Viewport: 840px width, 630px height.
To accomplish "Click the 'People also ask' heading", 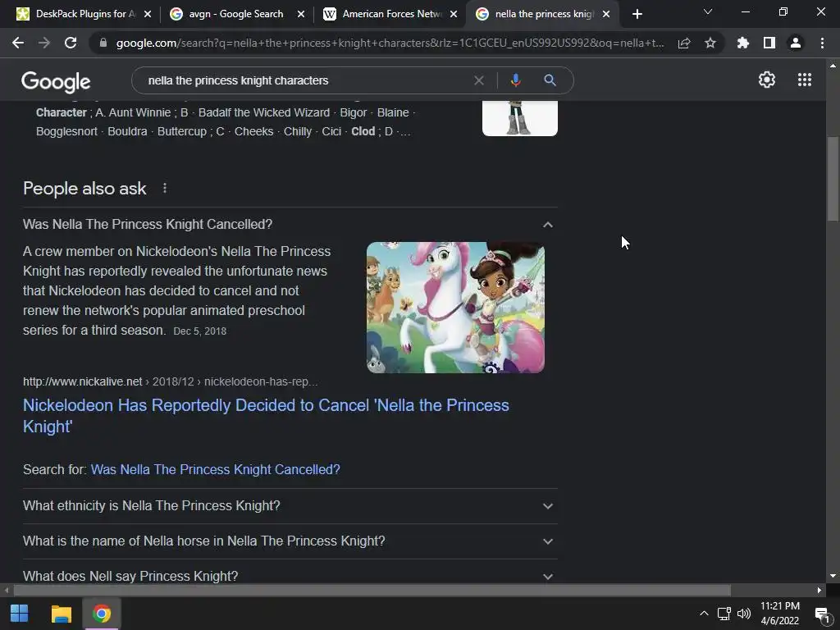I will pos(84,188).
